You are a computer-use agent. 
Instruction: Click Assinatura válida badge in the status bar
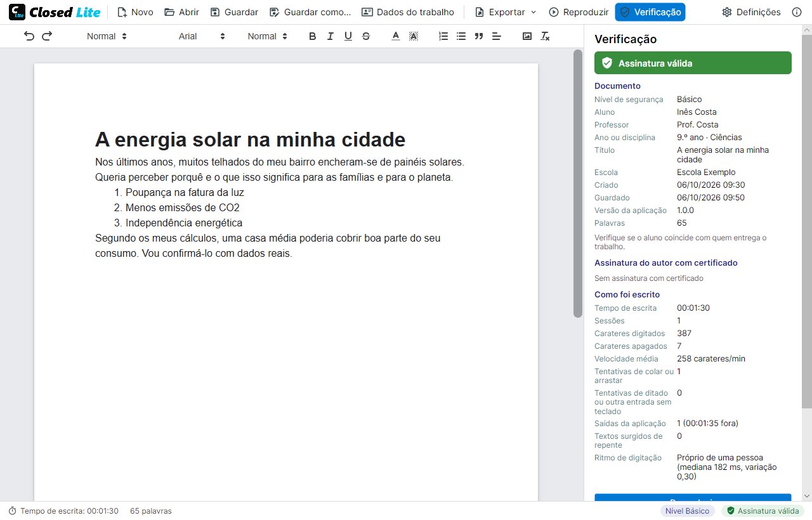763,510
